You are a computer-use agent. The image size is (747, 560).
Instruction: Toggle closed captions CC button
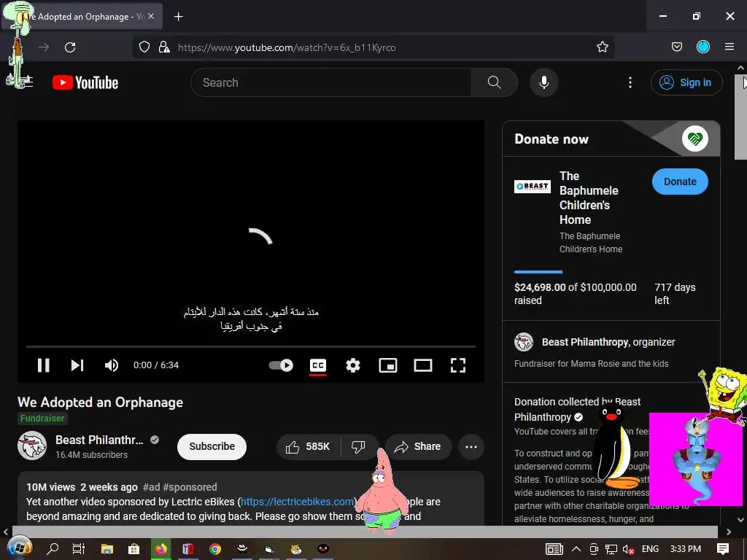pos(318,365)
